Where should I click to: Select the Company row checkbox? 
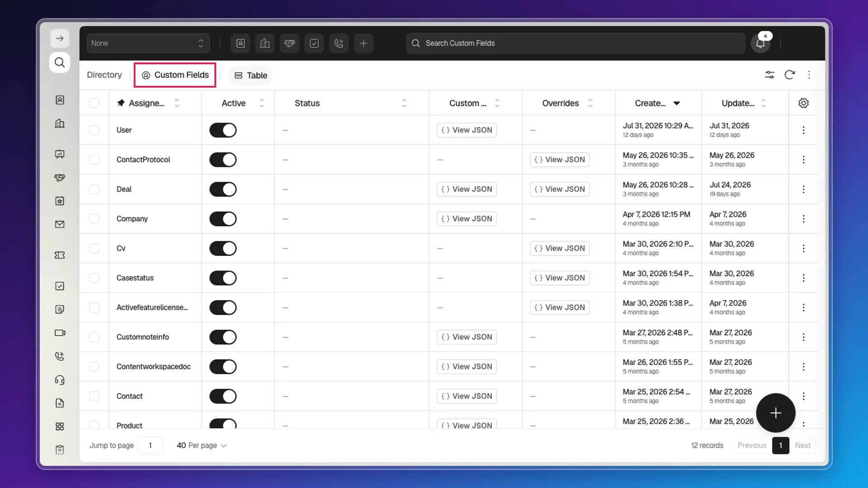(x=94, y=219)
